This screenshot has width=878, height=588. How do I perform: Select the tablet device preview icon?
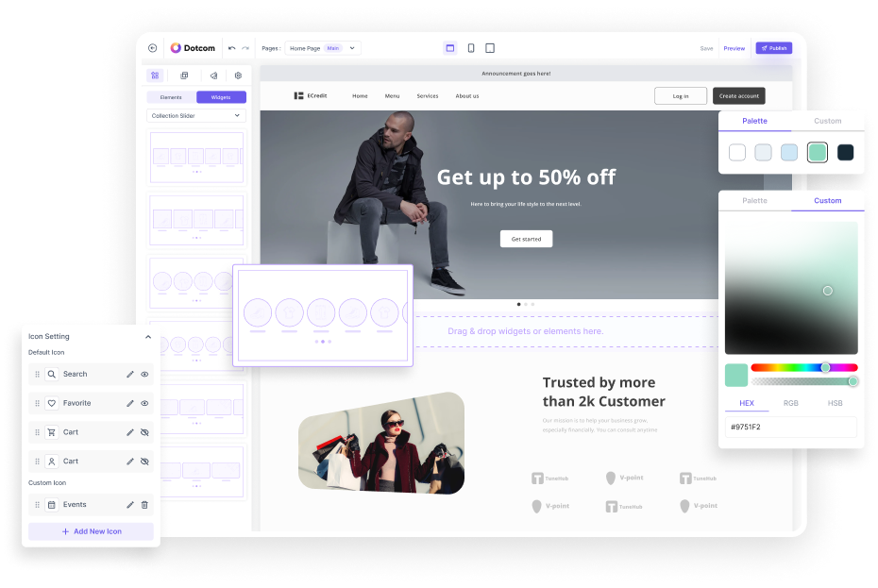tap(490, 48)
